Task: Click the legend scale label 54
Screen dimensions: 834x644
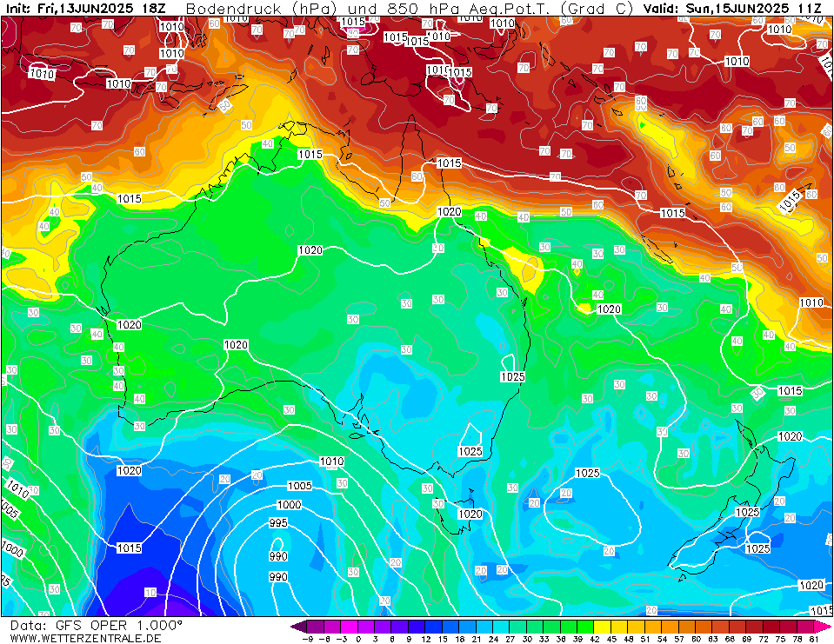Action: (x=662, y=639)
